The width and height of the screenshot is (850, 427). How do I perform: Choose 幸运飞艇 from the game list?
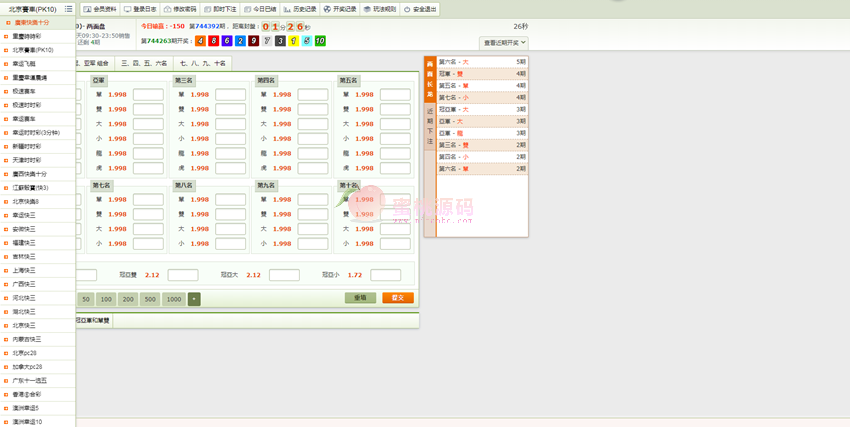(x=25, y=63)
